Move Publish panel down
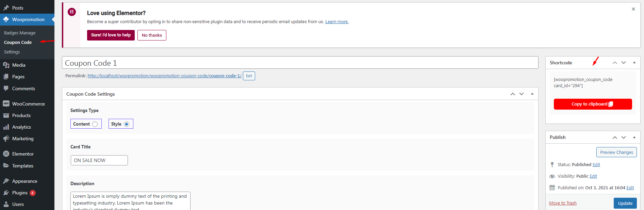Image resolution: width=644 pixels, height=210 pixels. click(624, 137)
